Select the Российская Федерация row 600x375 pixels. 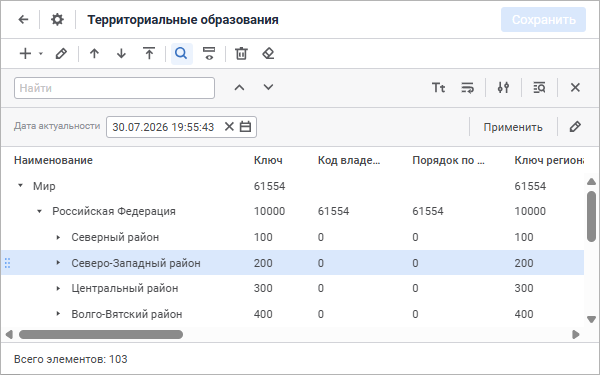click(293, 211)
